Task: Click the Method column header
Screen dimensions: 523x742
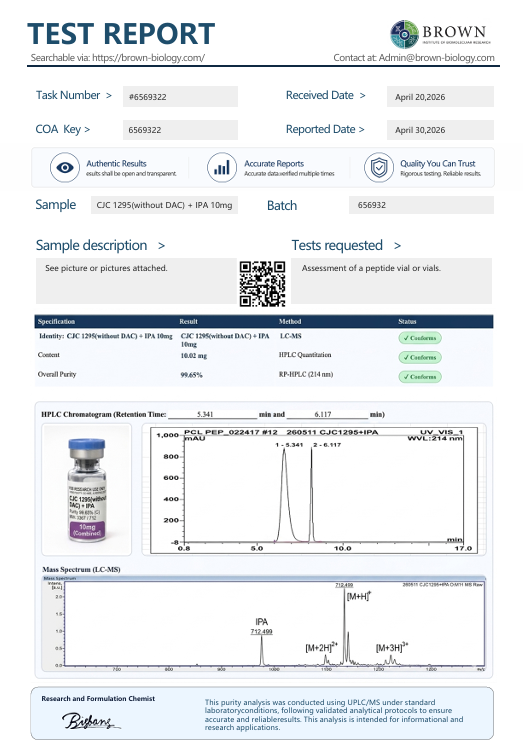Action: coord(290,321)
